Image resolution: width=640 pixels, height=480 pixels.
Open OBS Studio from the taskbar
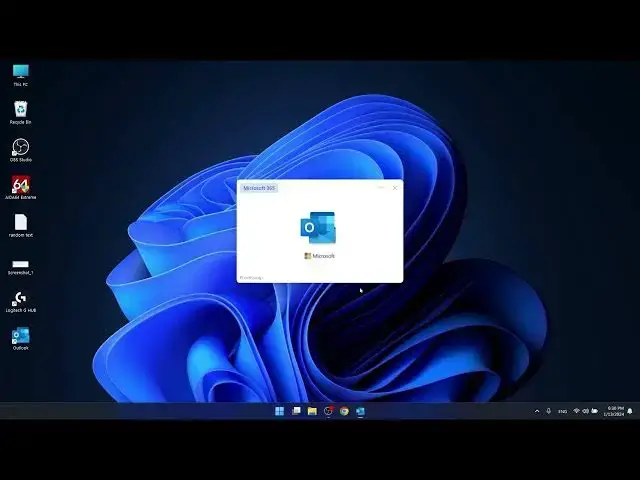tap(328, 411)
